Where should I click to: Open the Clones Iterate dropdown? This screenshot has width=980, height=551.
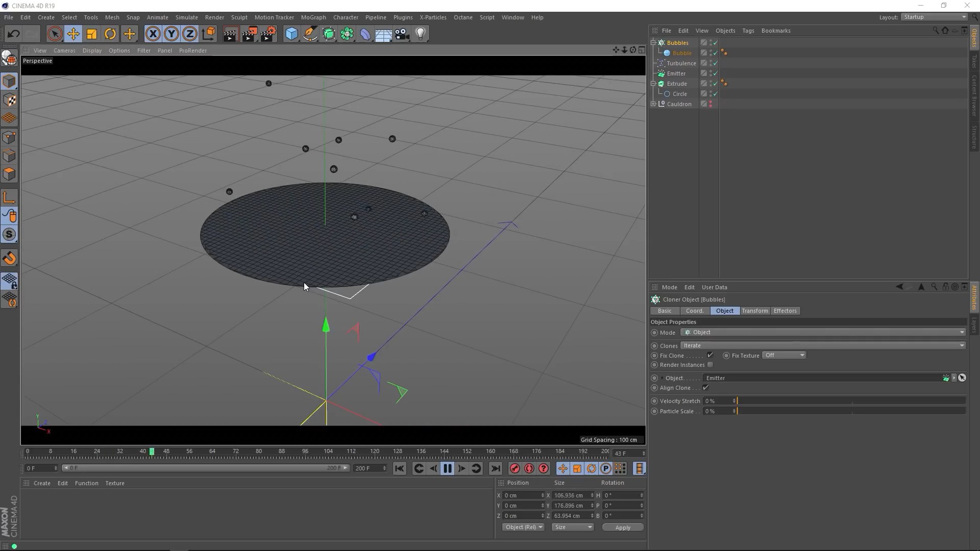[x=822, y=345]
